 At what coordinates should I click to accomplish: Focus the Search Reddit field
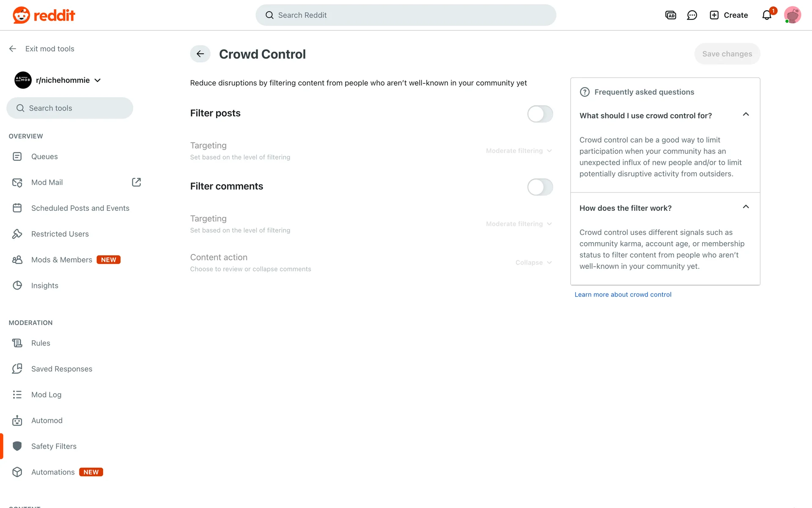click(406, 15)
